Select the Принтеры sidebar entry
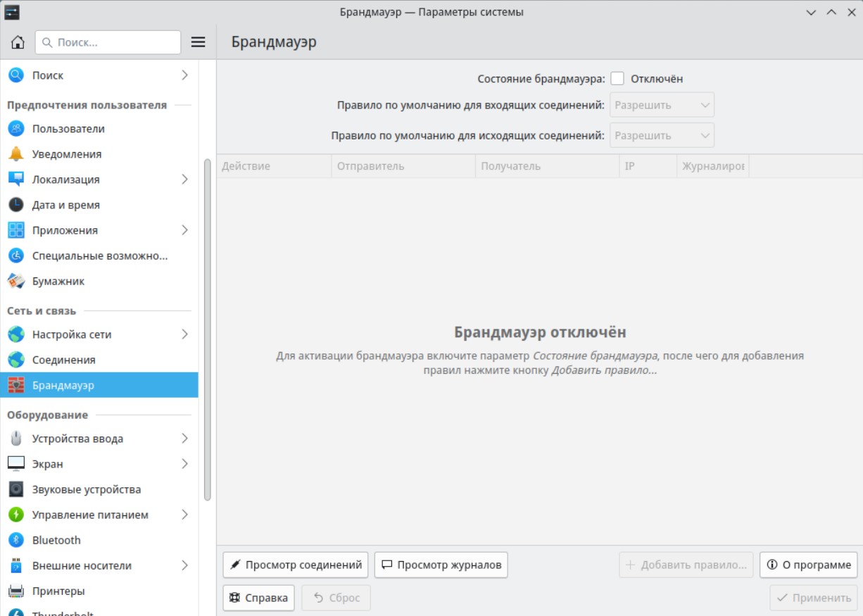 pos(99,591)
